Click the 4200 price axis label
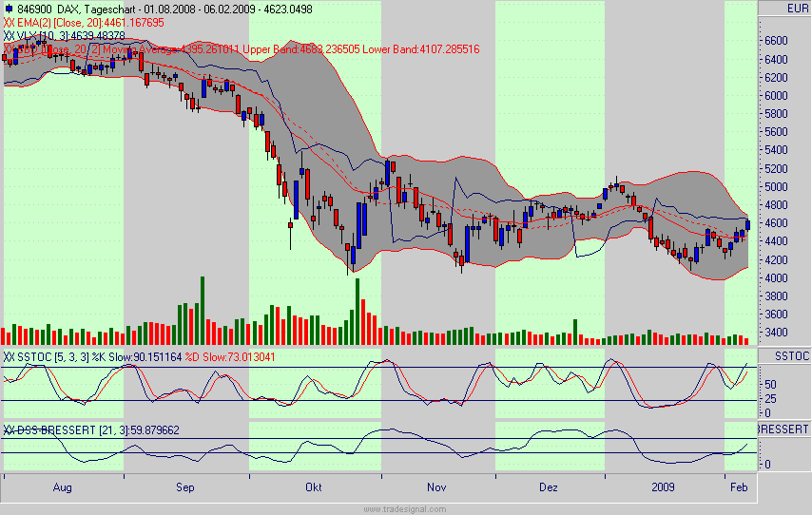Image resolution: width=812 pixels, height=515 pixels. [776, 259]
